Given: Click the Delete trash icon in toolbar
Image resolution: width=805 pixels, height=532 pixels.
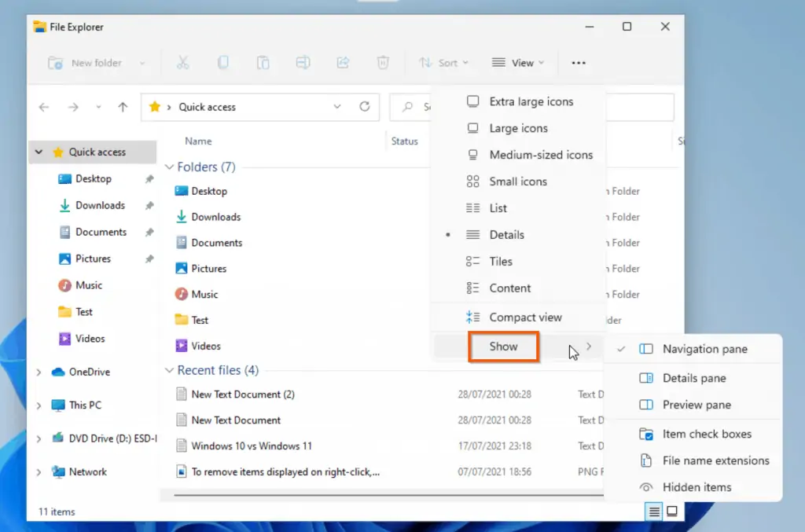Looking at the screenshot, I should [383, 63].
